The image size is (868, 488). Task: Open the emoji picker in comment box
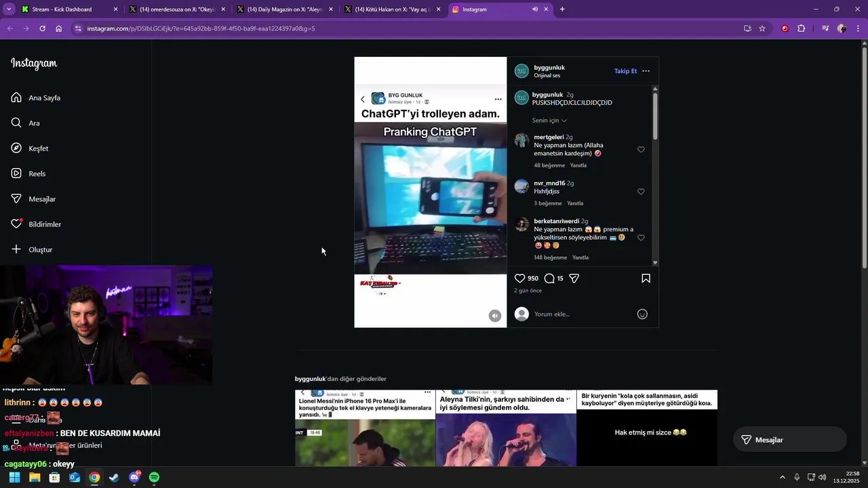click(x=642, y=314)
